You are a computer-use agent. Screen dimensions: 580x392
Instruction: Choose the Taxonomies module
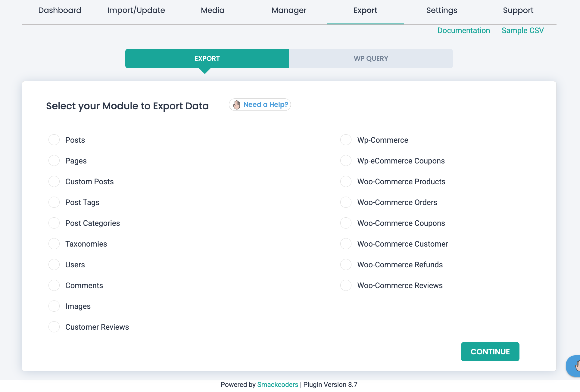54,244
